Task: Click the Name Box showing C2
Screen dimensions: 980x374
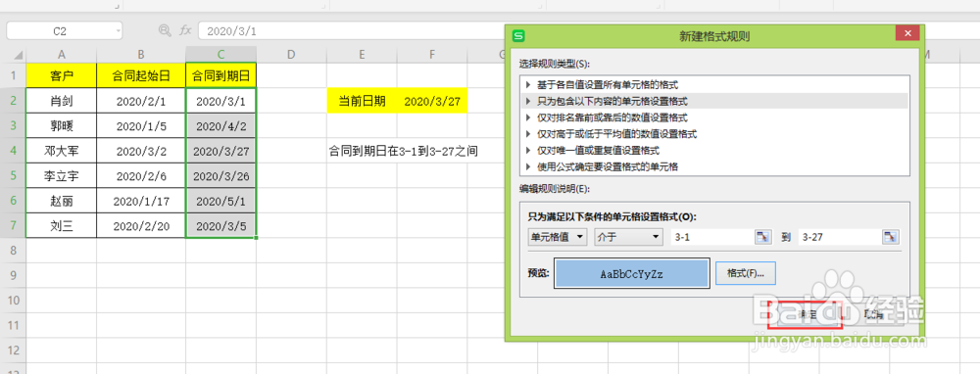Action: (60, 30)
